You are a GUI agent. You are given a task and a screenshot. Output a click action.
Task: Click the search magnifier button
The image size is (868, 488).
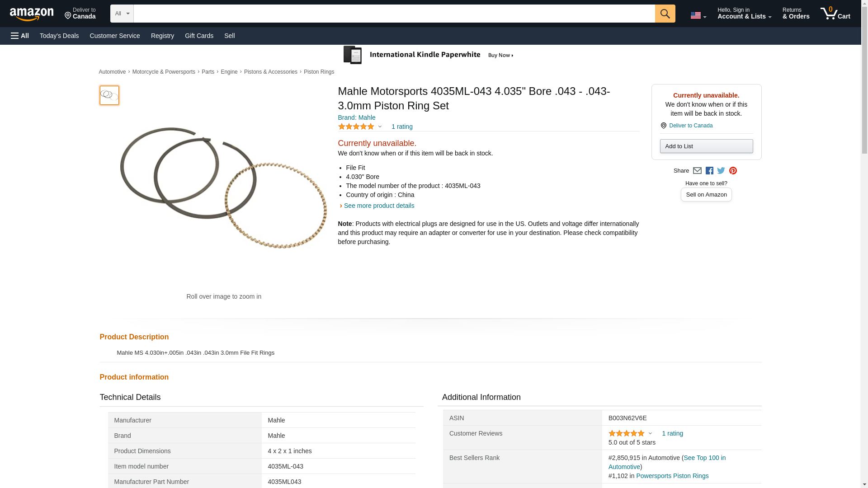coord(665,14)
